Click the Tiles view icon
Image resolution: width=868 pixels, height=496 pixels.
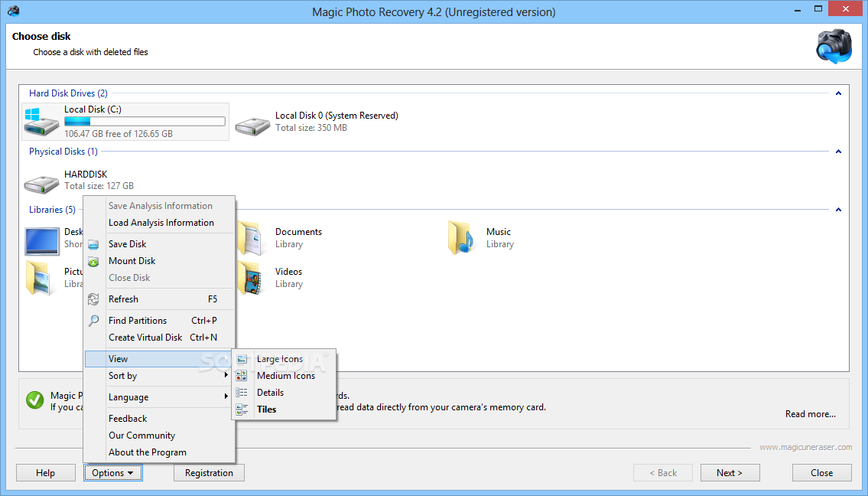pyautogui.click(x=242, y=410)
